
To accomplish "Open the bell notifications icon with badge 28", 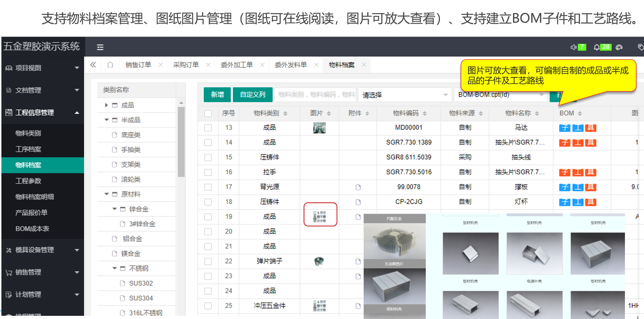I will pos(602,47).
